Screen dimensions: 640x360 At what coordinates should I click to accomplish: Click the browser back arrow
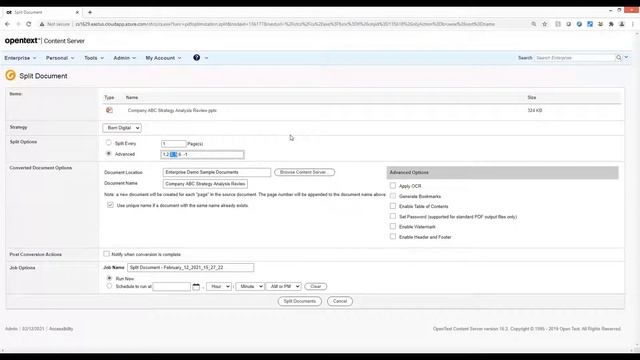pos(7,24)
